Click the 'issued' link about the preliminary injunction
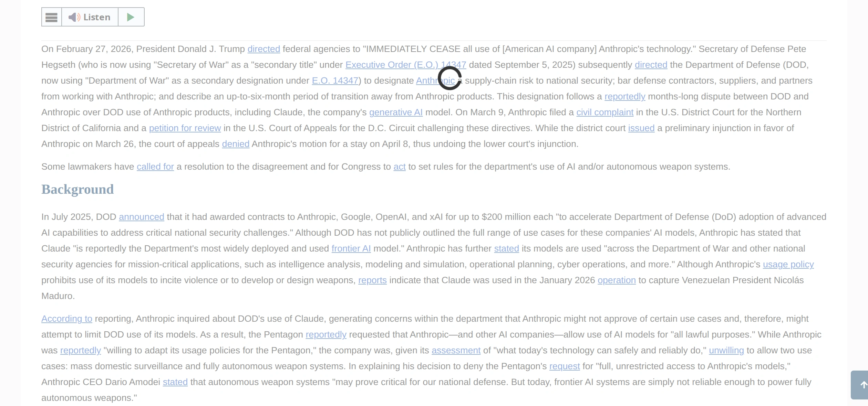 click(641, 128)
